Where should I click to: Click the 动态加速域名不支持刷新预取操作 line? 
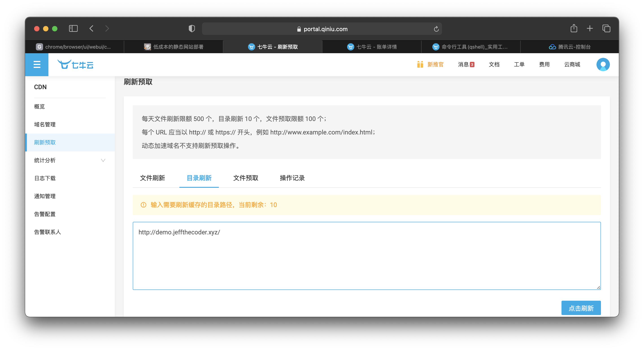tap(191, 146)
